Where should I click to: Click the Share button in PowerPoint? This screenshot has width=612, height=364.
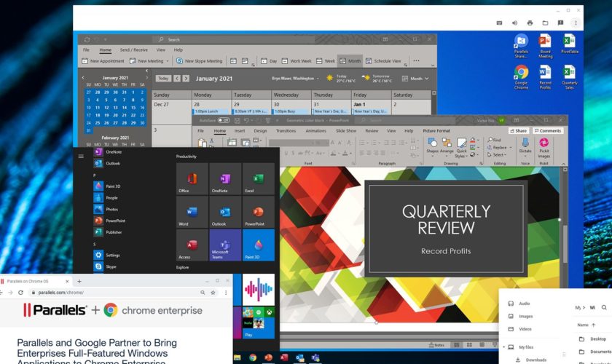coord(519,131)
